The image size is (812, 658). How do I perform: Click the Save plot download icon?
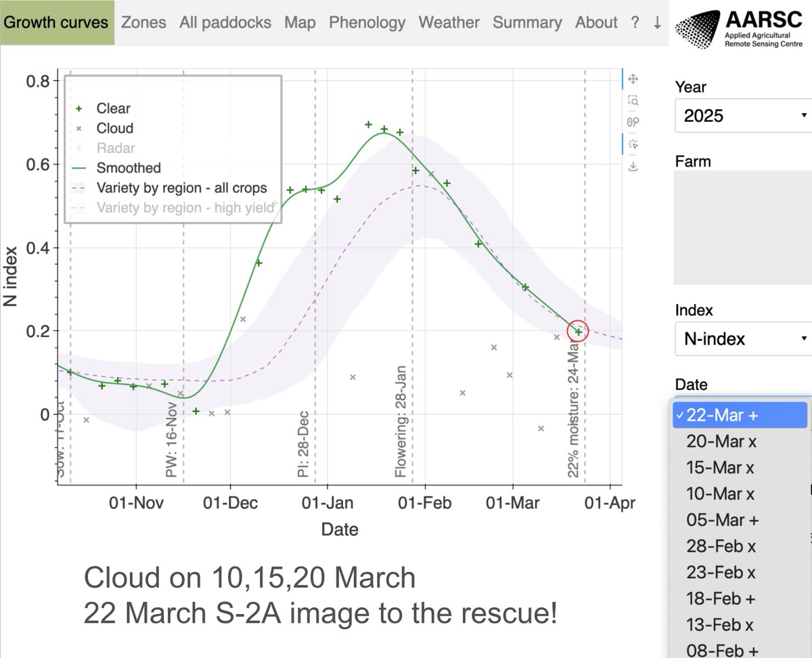633,166
